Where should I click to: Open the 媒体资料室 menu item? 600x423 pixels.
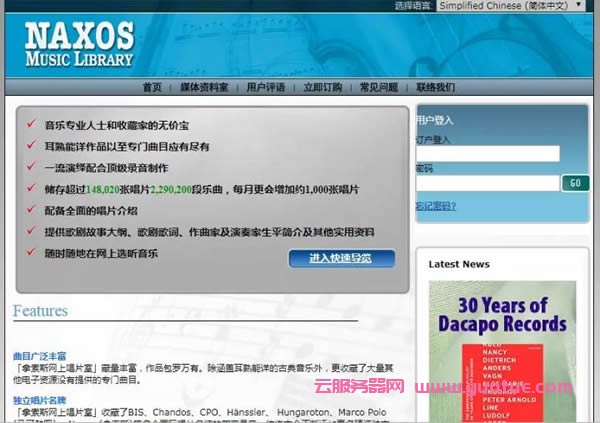204,87
